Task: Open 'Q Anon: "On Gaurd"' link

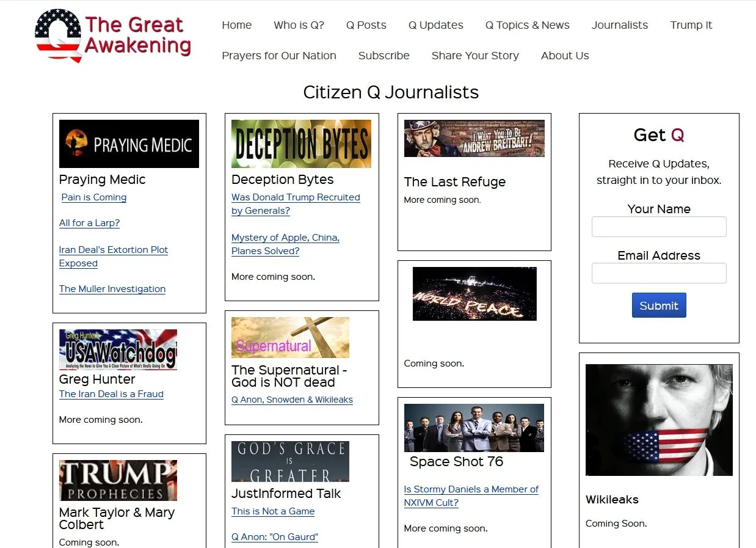Action: pos(275,537)
